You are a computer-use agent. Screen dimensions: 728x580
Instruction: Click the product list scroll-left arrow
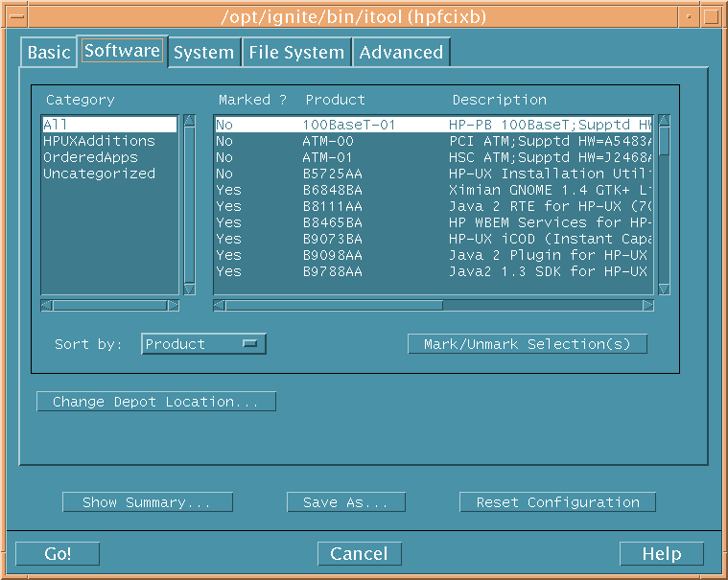pos(220,306)
